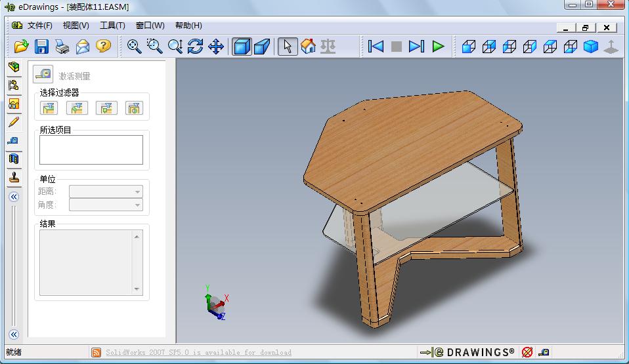Click the measure status icon in status bar
The height and width of the screenshot is (364, 629).
click(x=544, y=352)
